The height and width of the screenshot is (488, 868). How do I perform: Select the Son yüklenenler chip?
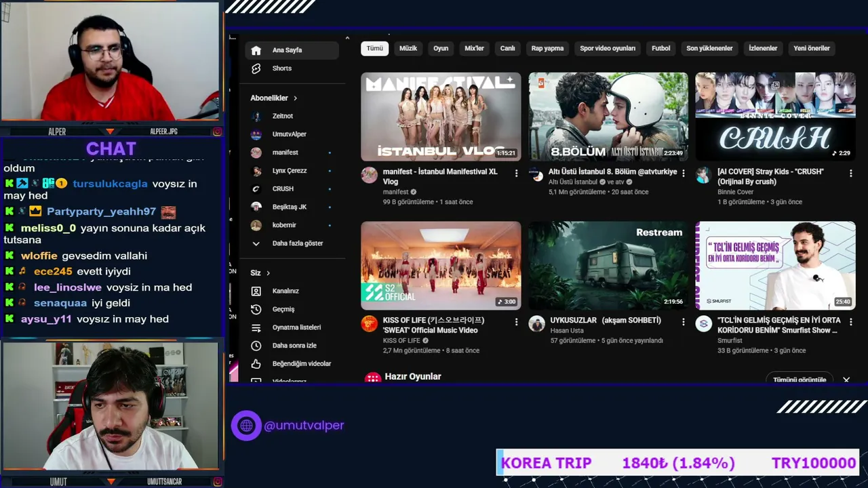click(x=709, y=48)
